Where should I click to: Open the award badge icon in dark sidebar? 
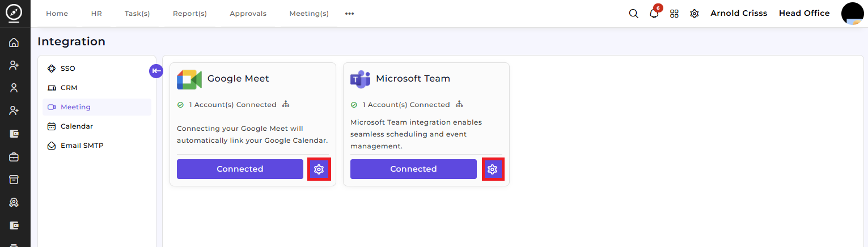point(14,202)
